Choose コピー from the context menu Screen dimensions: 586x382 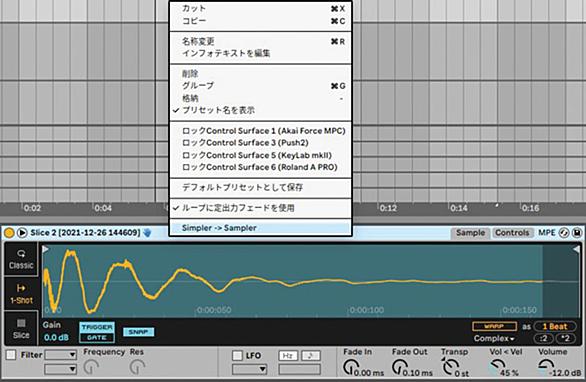pos(260,21)
